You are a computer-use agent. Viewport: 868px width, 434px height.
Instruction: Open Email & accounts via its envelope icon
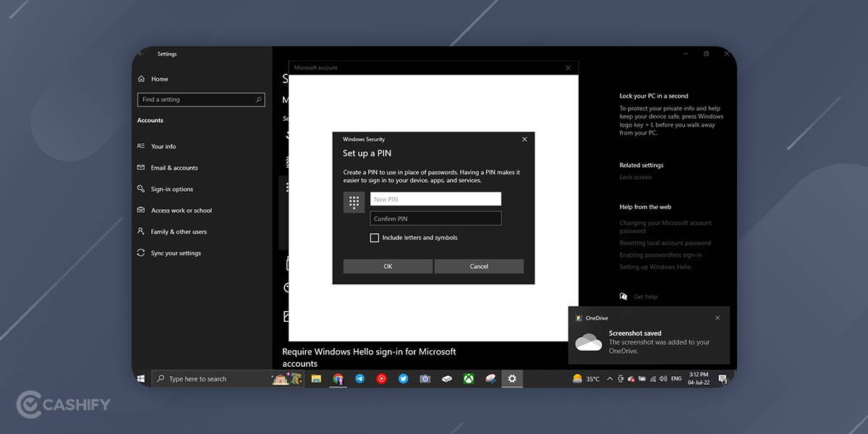point(142,167)
